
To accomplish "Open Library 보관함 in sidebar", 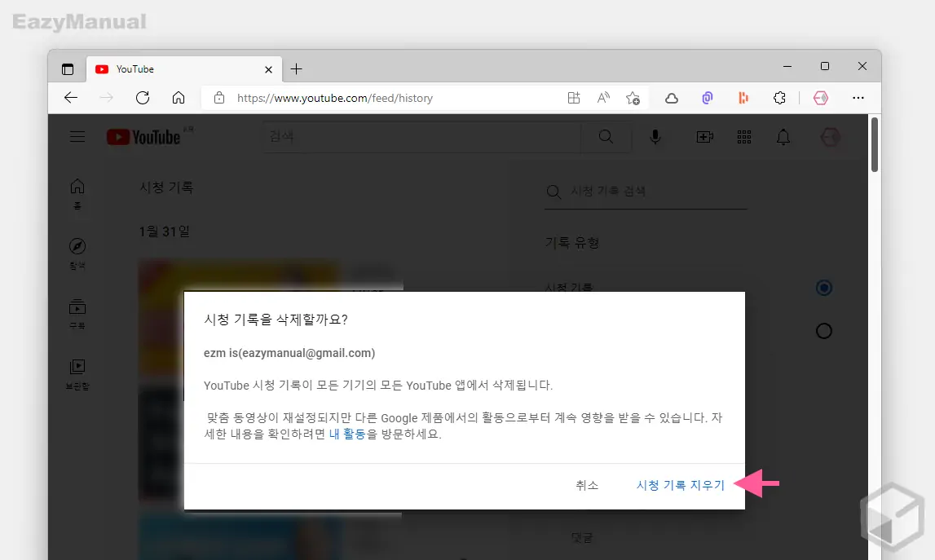I will tap(77, 374).
